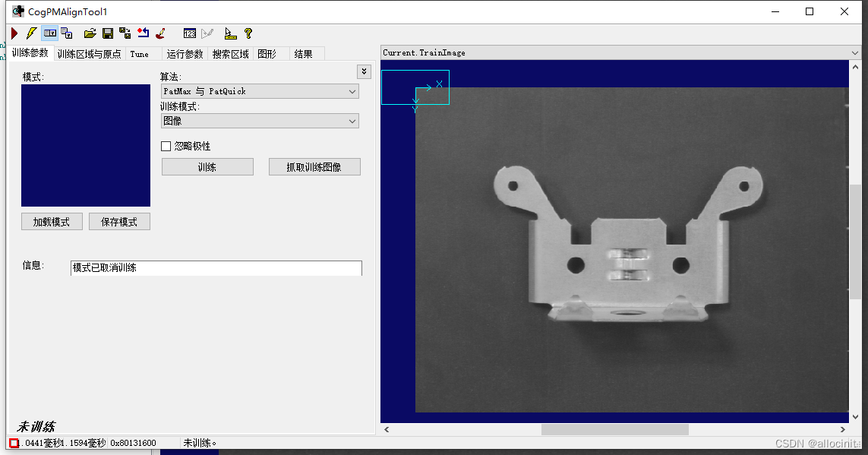Viewport: 868px width, 455px height.
Task: Click the red square status indicator in status bar
Action: (14, 443)
